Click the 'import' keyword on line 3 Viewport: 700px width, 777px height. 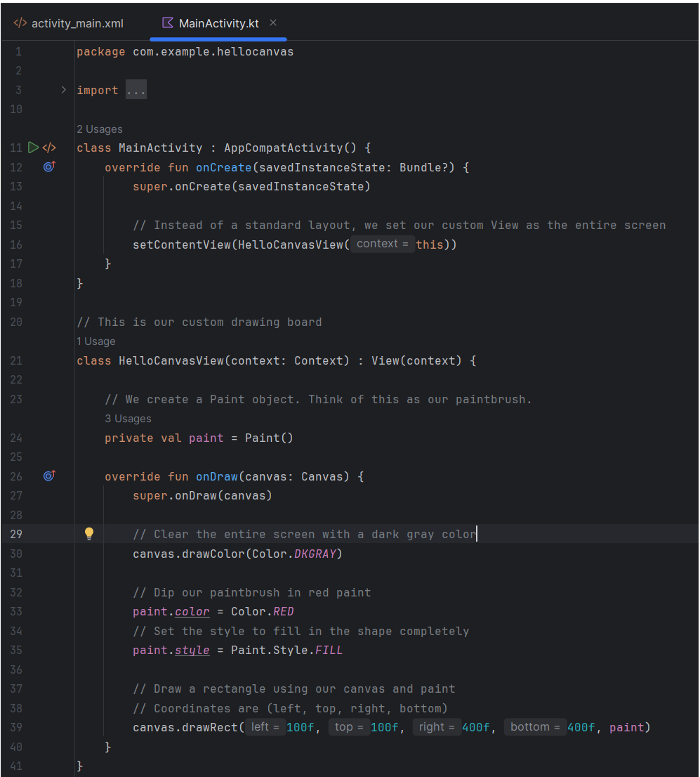(x=98, y=90)
